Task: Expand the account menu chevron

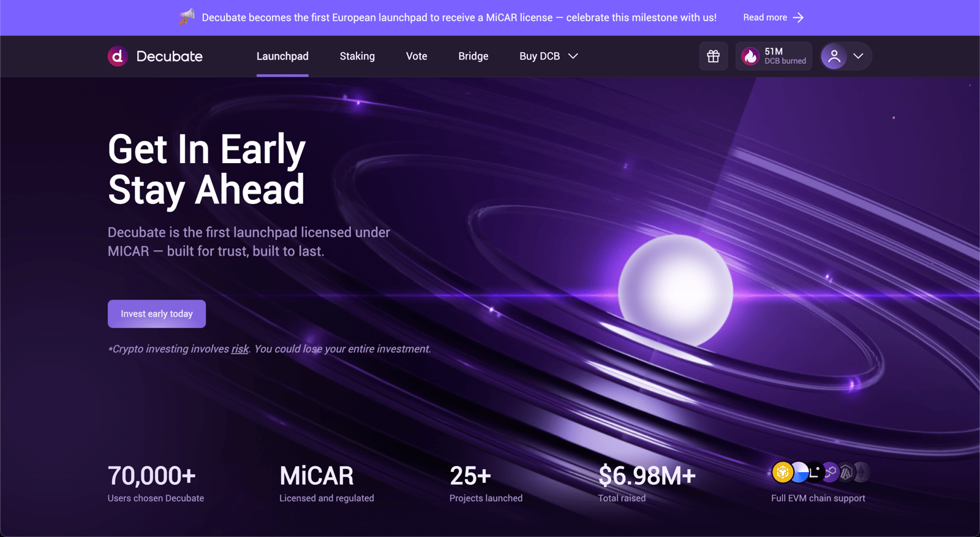Action: 858,56
